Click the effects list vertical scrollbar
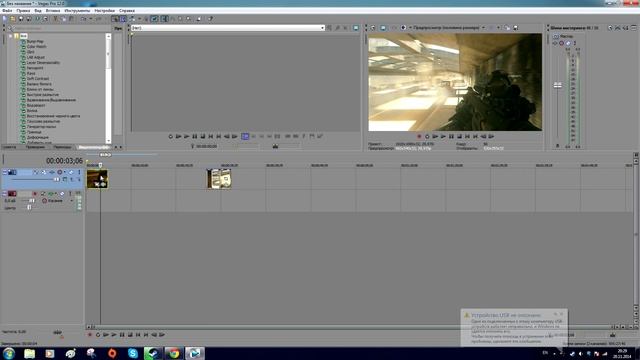 pyautogui.click(x=108, y=88)
